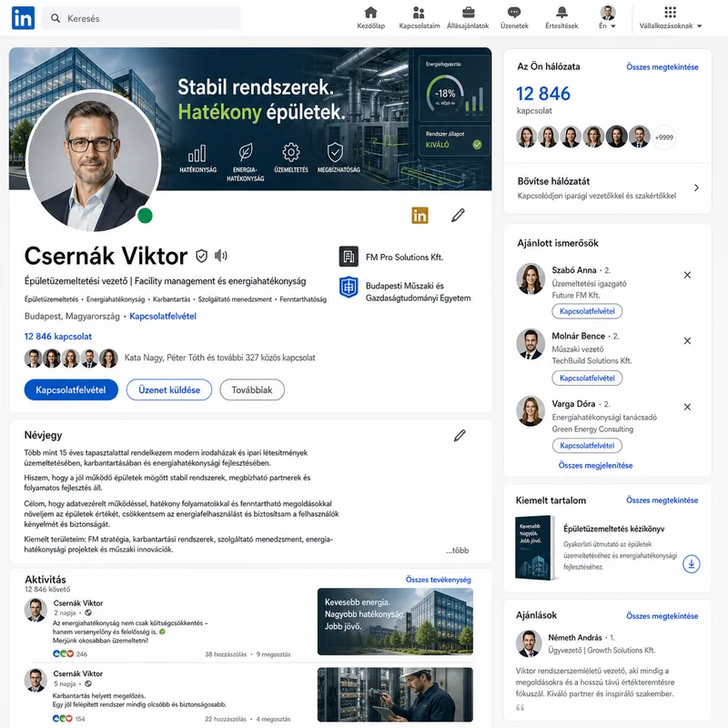Edit the Névjegy section pencil
Screen dimensions: 728x728
click(x=460, y=436)
